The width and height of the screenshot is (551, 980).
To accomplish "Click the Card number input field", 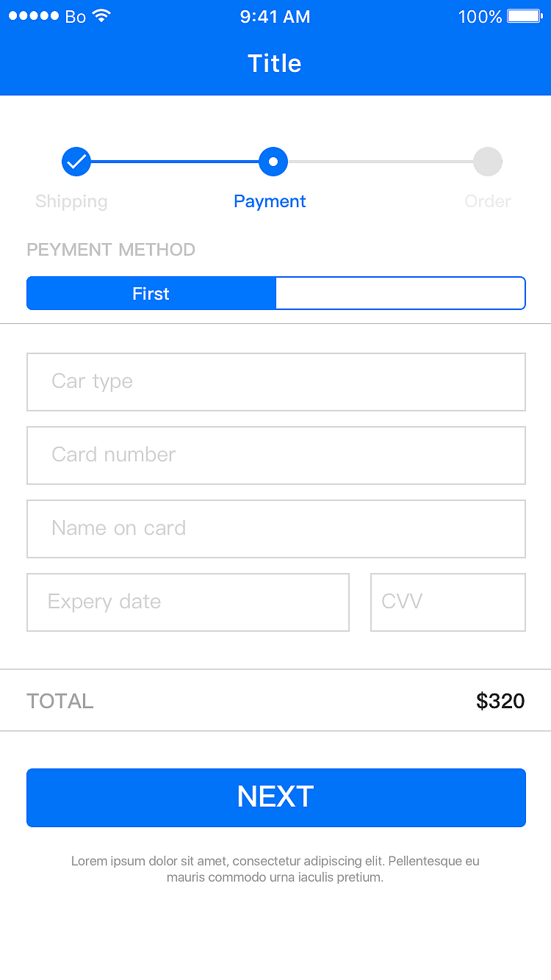I will (x=276, y=455).
